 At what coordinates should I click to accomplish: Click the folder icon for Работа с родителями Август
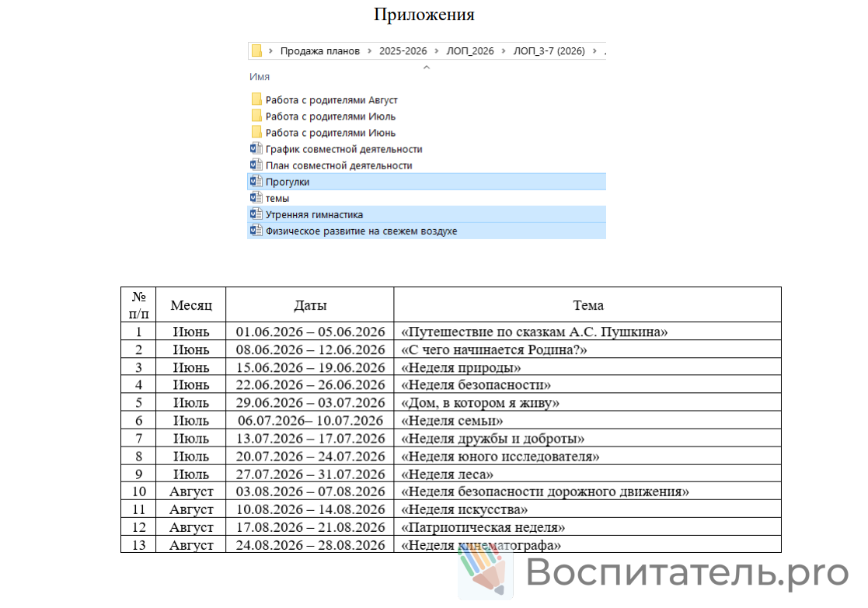click(256, 99)
